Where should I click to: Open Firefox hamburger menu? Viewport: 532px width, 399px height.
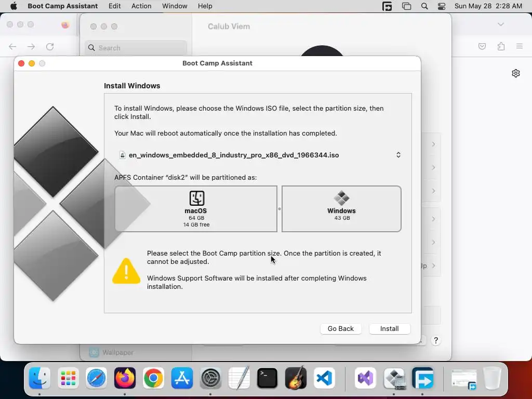(520, 46)
